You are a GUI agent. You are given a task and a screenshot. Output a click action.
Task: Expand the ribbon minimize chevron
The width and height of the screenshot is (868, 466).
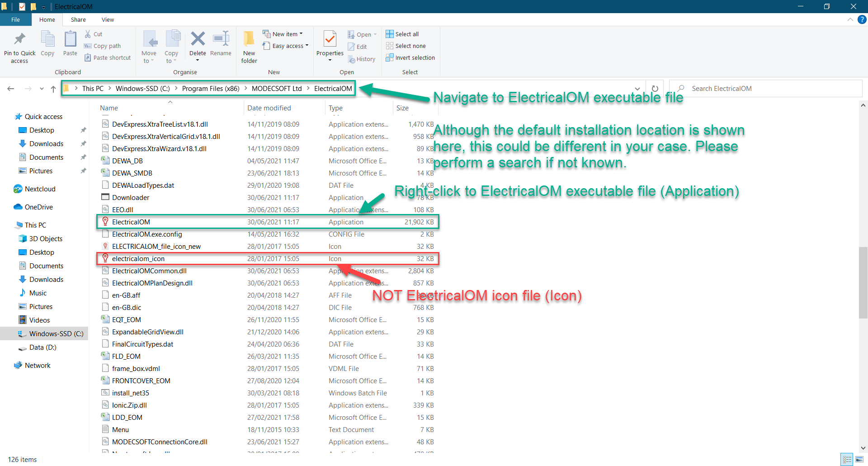tap(850, 19)
